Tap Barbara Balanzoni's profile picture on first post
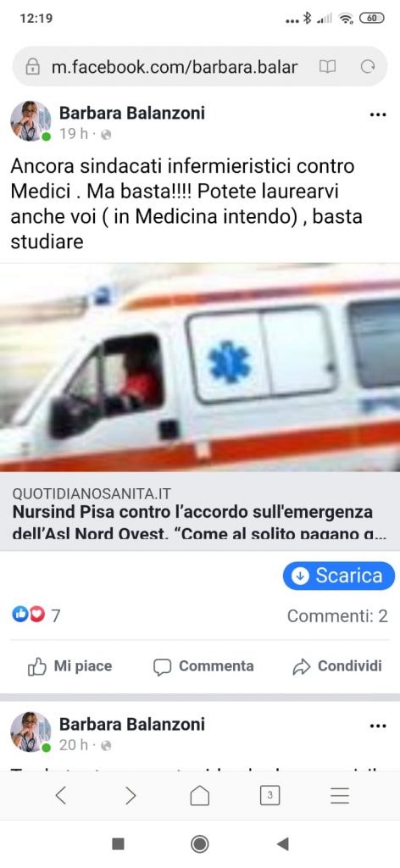 31,121
